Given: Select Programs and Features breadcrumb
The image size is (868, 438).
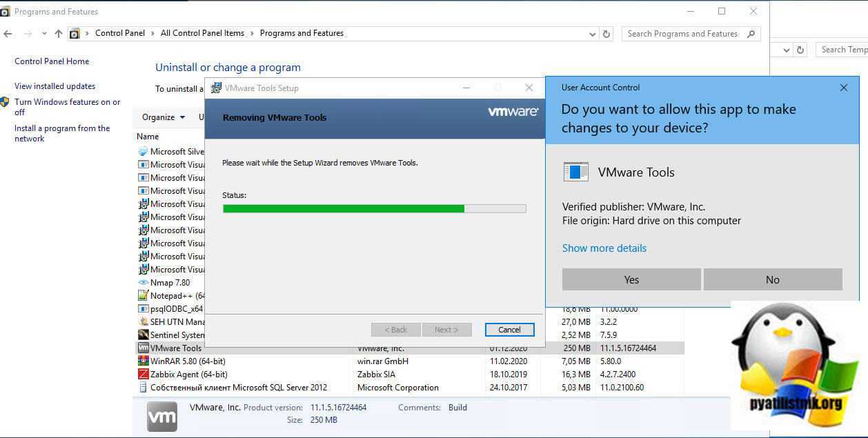Looking at the screenshot, I should (302, 33).
